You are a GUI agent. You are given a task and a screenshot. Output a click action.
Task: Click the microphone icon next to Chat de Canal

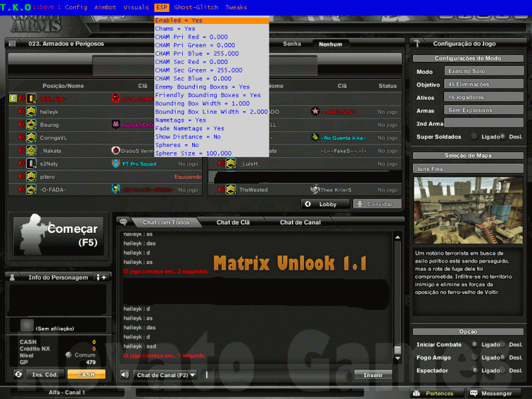(123, 373)
